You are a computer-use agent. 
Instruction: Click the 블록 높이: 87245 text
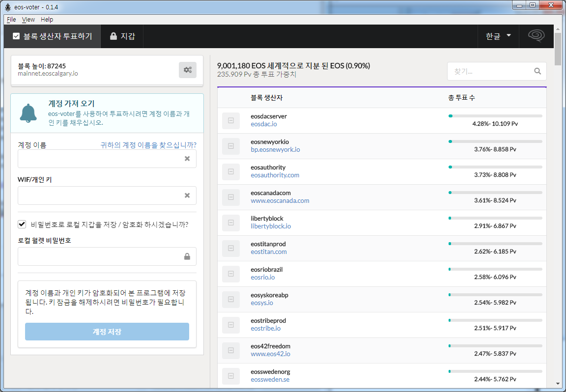(42, 66)
